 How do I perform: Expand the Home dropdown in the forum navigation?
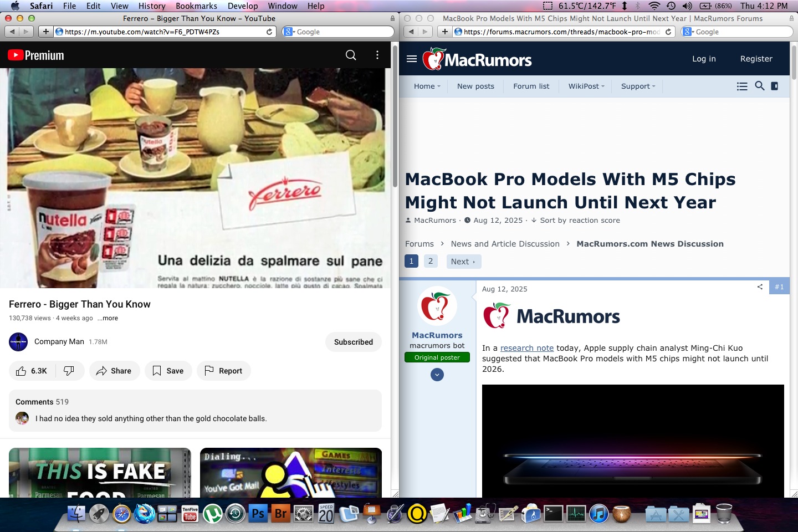coord(427,86)
